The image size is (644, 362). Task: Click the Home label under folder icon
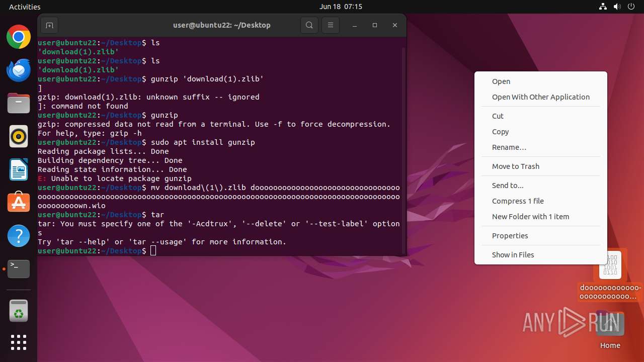point(610,345)
